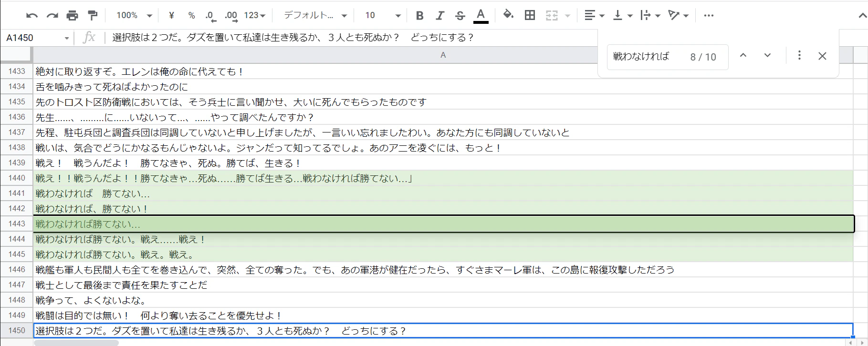The image size is (868, 346).
Task: Click row 1439 cell 戦え！ 戦うんだよ！
Action: tap(443, 163)
